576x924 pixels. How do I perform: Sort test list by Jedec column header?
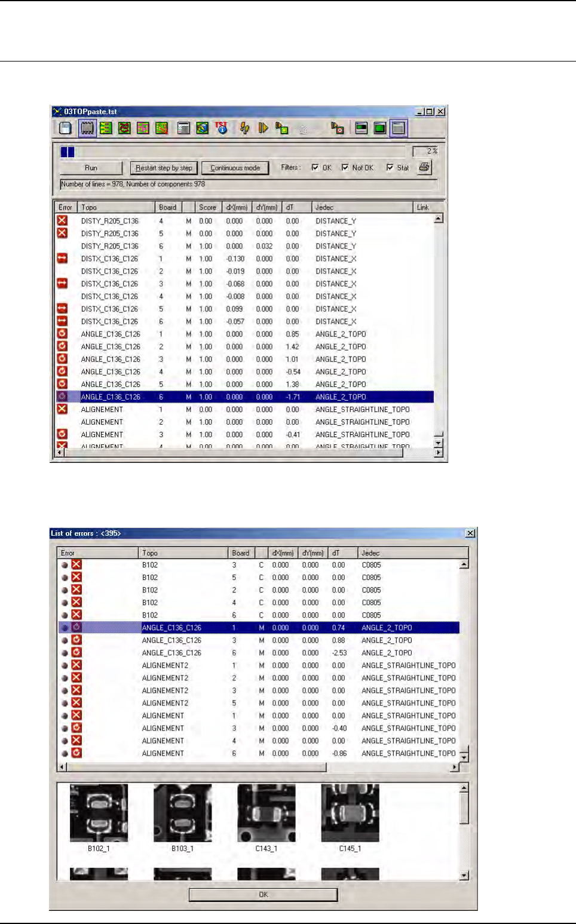coord(362,207)
